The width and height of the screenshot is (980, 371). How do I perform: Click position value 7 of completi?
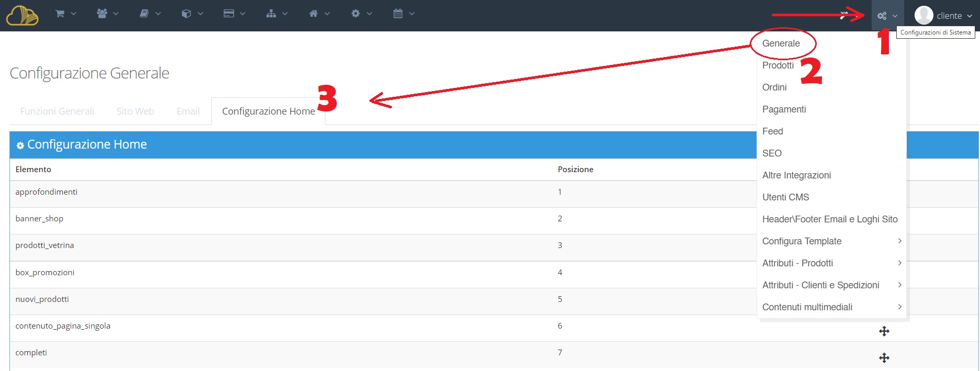click(x=560, y=353)
